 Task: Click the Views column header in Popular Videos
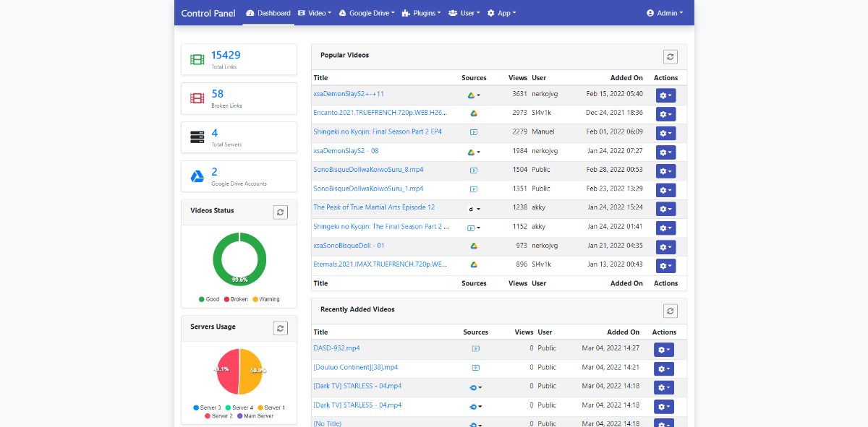[x=517, y=78]
